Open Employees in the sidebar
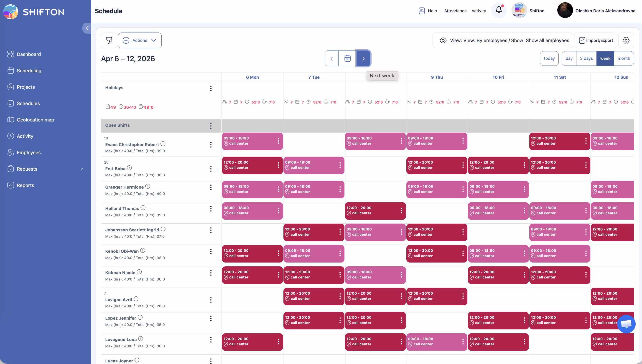 tap(28, 152)
